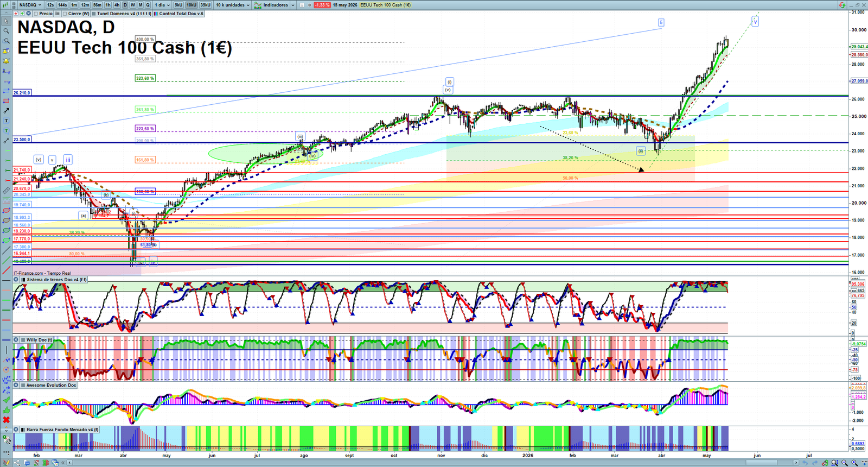This screenshot has height=467, width=868.
Task: Select the yellow alert bell tool
Action: (7, 61)
